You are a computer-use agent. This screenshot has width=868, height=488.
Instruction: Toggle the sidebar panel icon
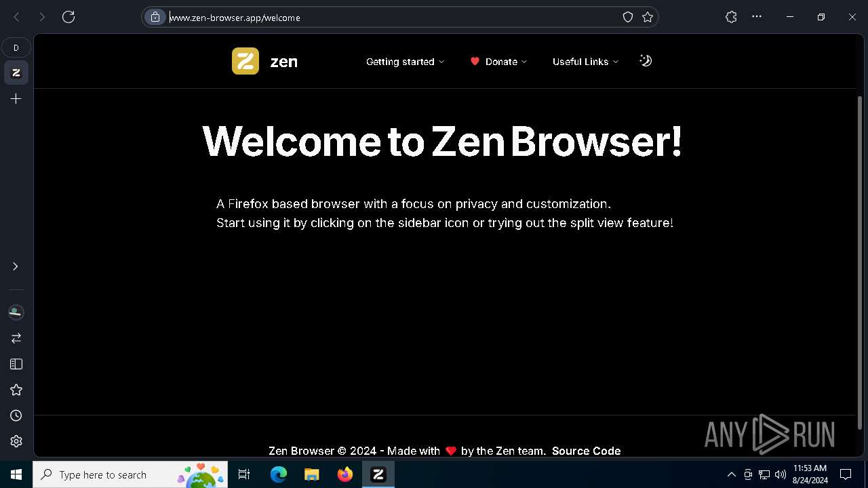tap(16, 364)
